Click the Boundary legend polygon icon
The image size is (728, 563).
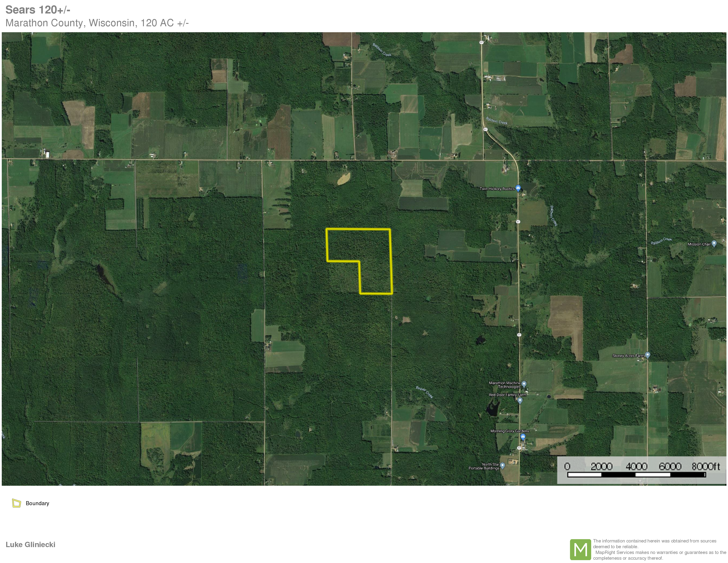(x=16, y=503)
